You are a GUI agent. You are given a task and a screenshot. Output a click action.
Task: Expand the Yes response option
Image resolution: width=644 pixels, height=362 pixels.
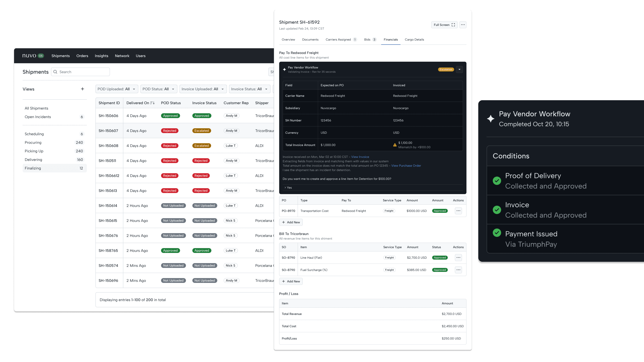tap(372, 188)
